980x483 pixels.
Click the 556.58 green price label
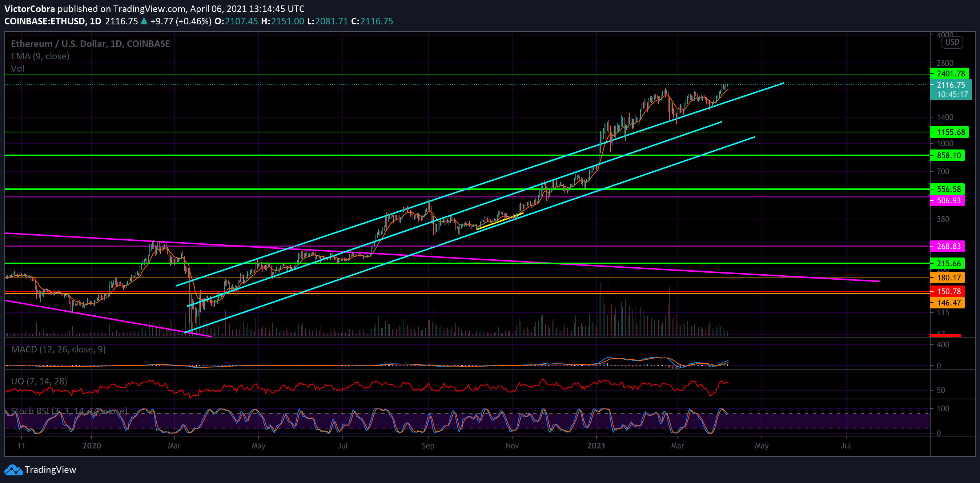tap(947, 189)
